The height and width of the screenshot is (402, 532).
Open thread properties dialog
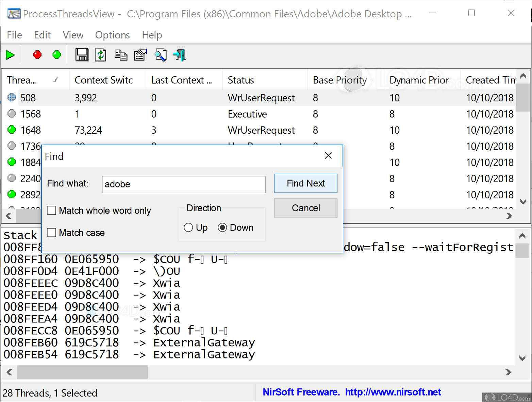[140, 54]
